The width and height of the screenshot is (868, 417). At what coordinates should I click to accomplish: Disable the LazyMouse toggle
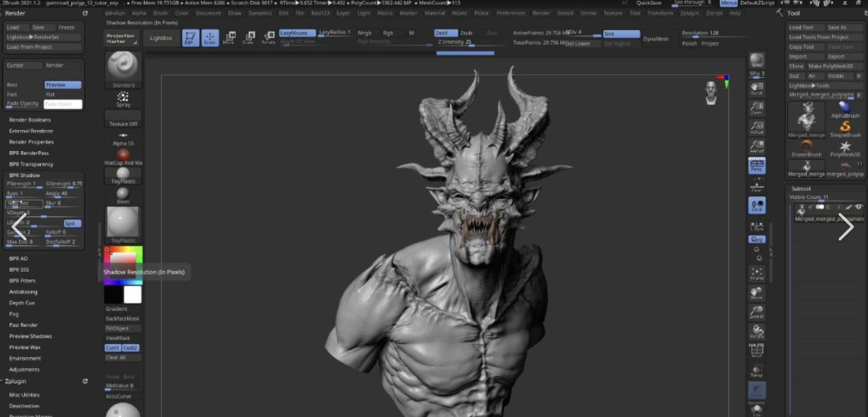tap(297, 33)
